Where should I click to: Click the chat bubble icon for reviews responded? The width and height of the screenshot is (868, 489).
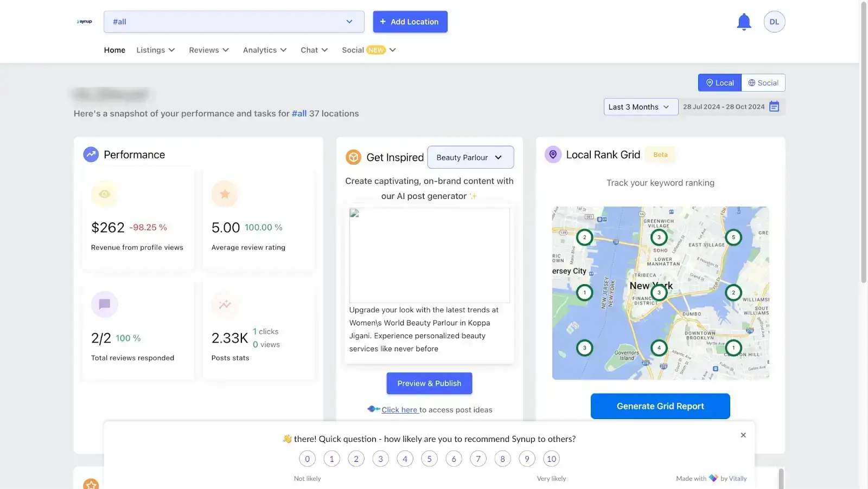105,304
